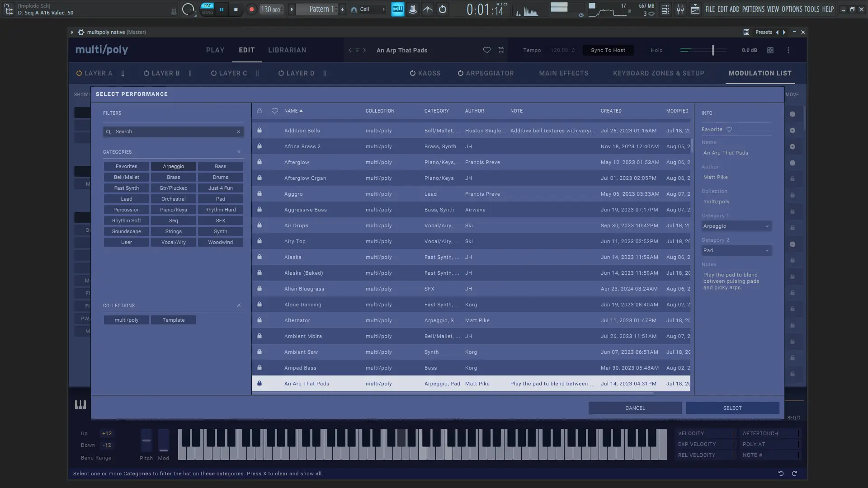868x488 pixels.
Task: Click the Mixer icon in FL Studio toolbar
Action: [680, 9]
